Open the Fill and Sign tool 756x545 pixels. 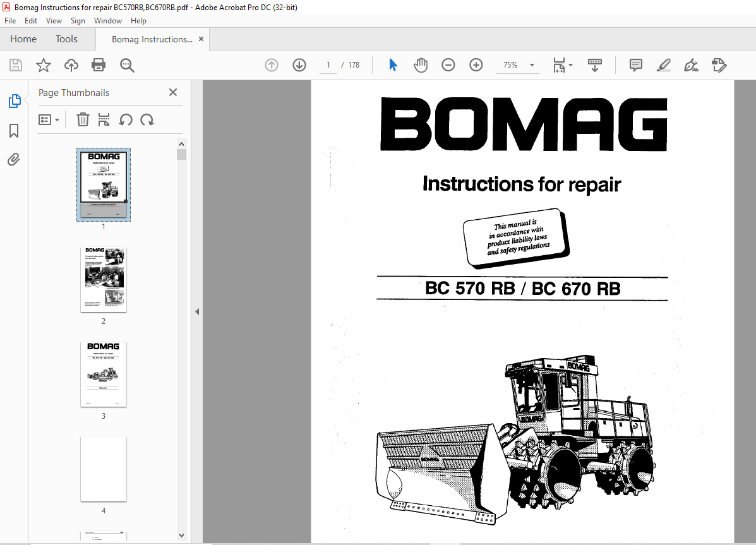coord(692,65)
